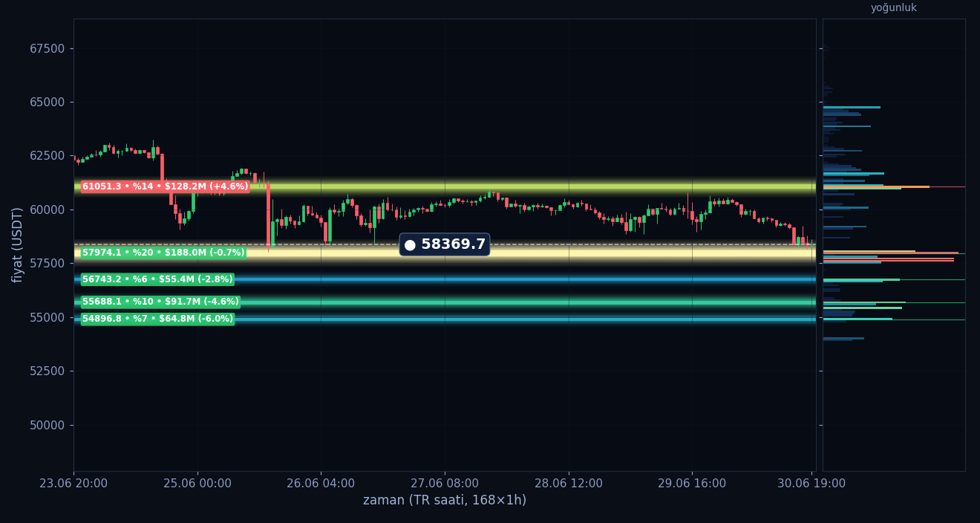The image size is (980, 523).
Task: Click the 57500 price axis tick
Action: (x=48, y=264)
